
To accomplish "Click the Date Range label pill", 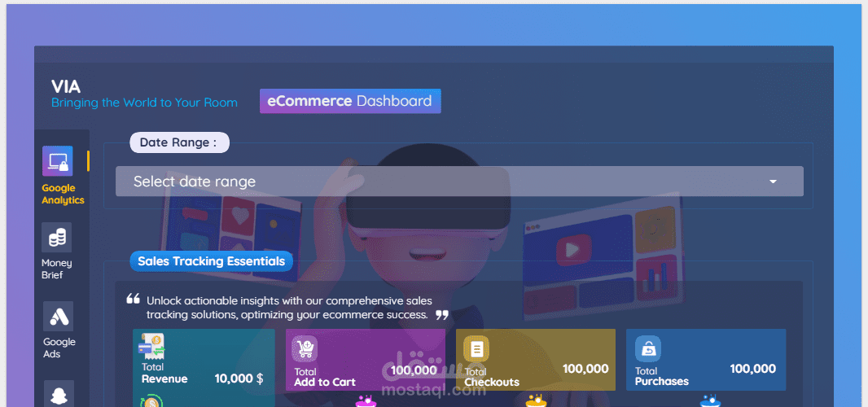I will coord(179,142).
